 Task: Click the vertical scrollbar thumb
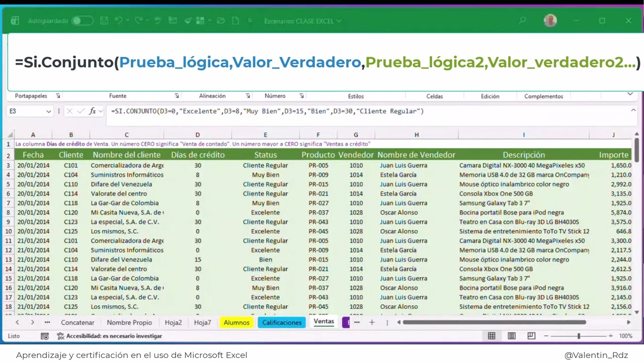pos(636,150)
